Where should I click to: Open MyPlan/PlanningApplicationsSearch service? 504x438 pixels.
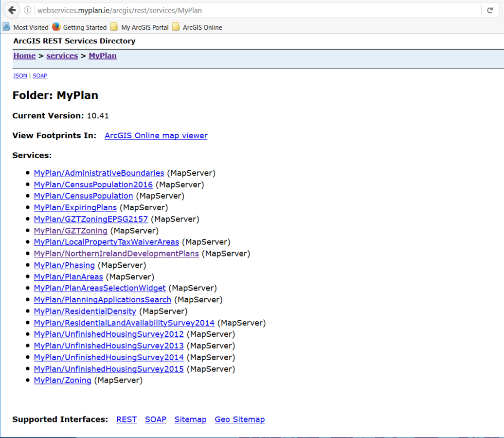(x=103, y=300)
